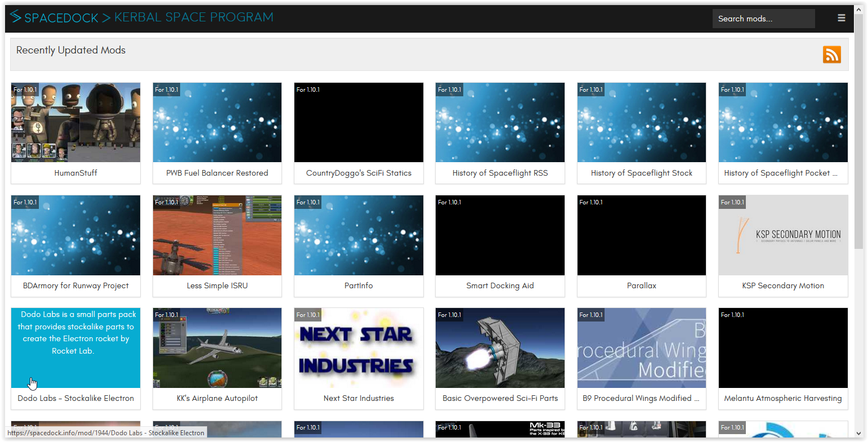The image size is (868, 442).
Task: Click the Dodo Labs - Stockalike Electron title
Action: tap(75, 398)
